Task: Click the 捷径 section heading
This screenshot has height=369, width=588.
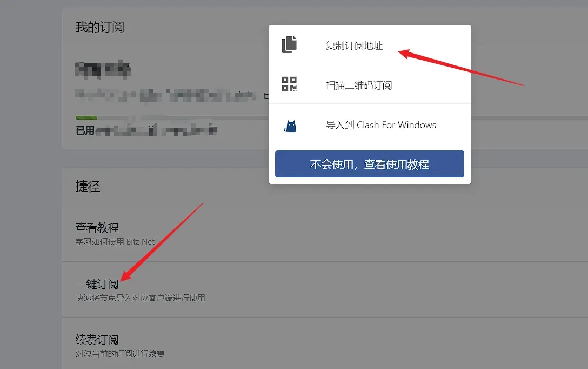Action: pos(88,186)
